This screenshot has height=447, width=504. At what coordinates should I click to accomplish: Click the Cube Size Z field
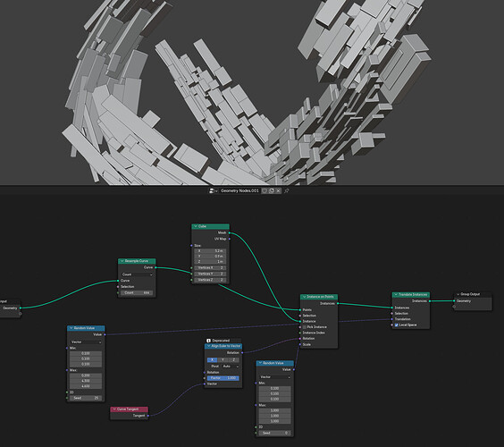(210, 262)
